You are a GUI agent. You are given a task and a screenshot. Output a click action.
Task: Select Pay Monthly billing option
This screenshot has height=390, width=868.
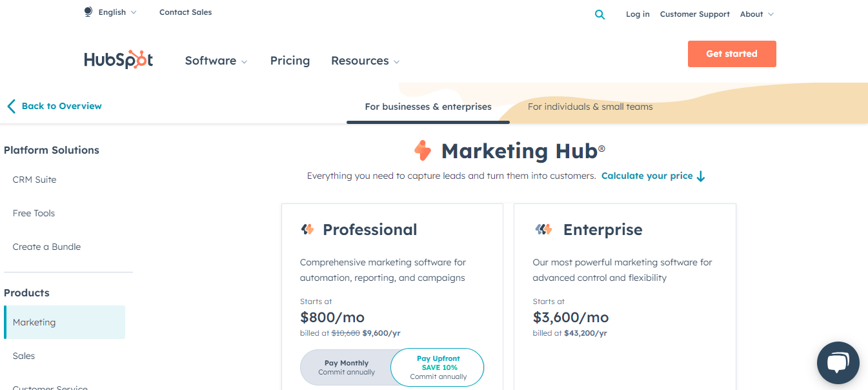347,367
